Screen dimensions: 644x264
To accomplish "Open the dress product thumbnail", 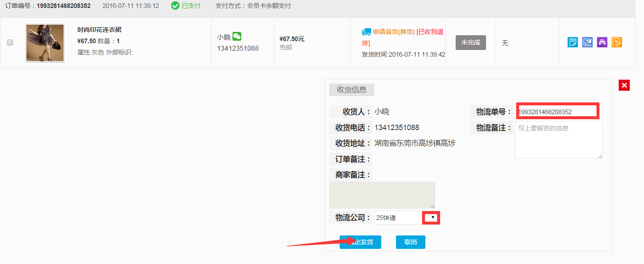I will click(x=45, y=43).
